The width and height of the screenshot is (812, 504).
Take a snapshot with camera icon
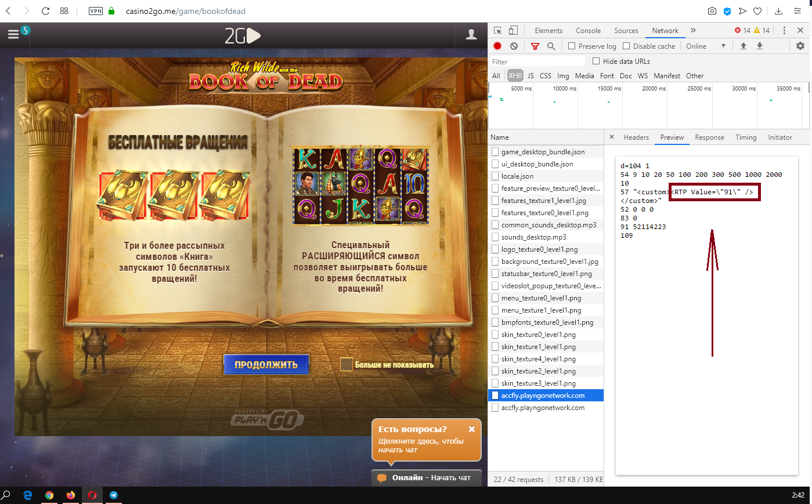(712, 11)
